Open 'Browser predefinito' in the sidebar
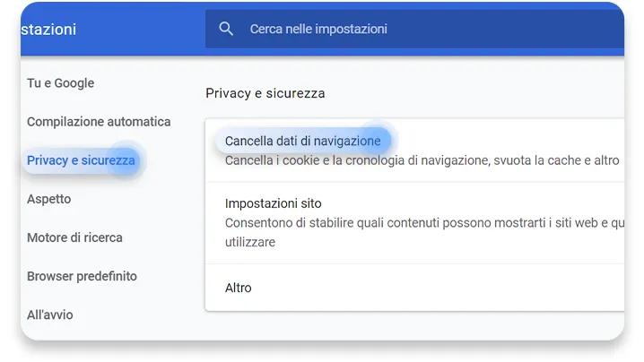This screenshot has height=362, width=644. pos(82,276)
